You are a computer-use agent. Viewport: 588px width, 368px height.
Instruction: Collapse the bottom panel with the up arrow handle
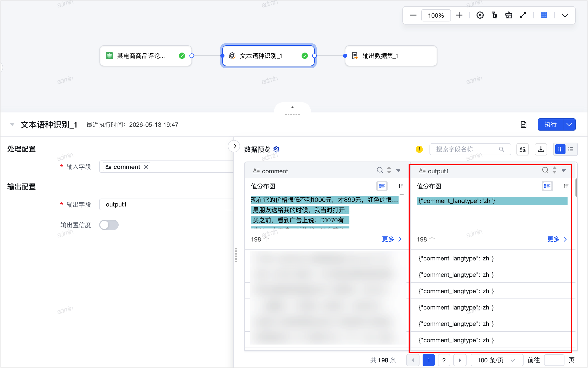tap(292, 108)
